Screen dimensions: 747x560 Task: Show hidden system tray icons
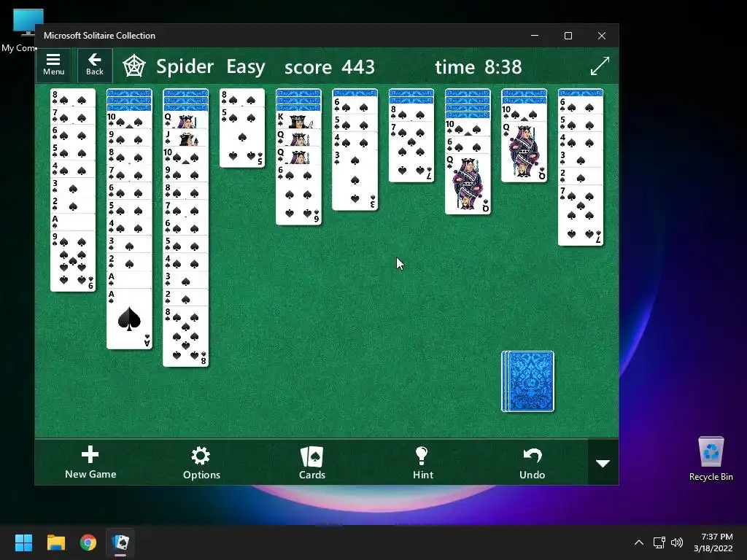[639, 542]
